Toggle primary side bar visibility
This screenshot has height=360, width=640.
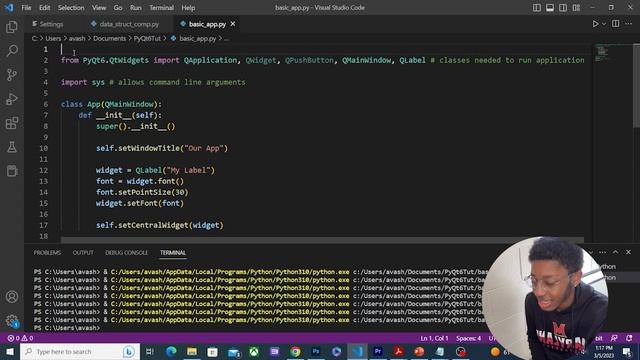pos(537,7)
